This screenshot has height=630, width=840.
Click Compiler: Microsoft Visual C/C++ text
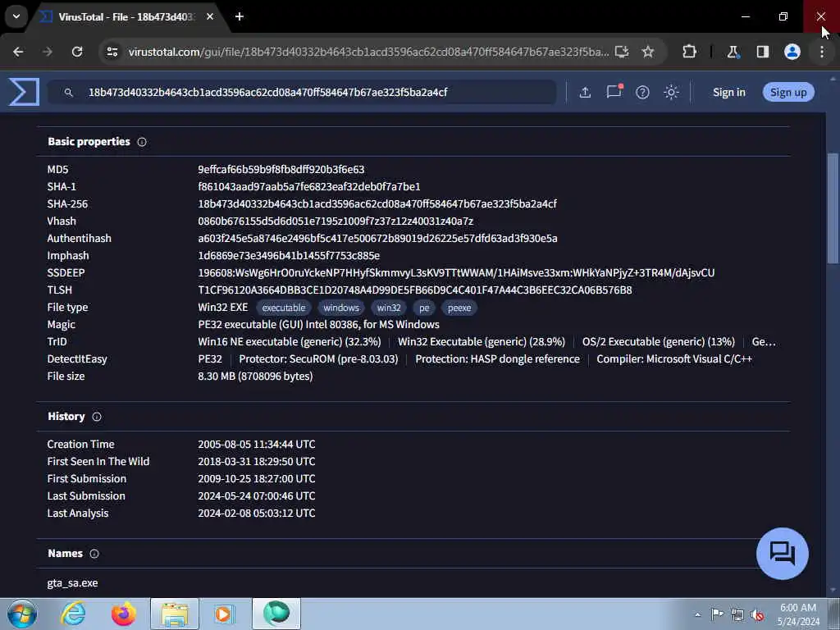[x=674, y=359]
